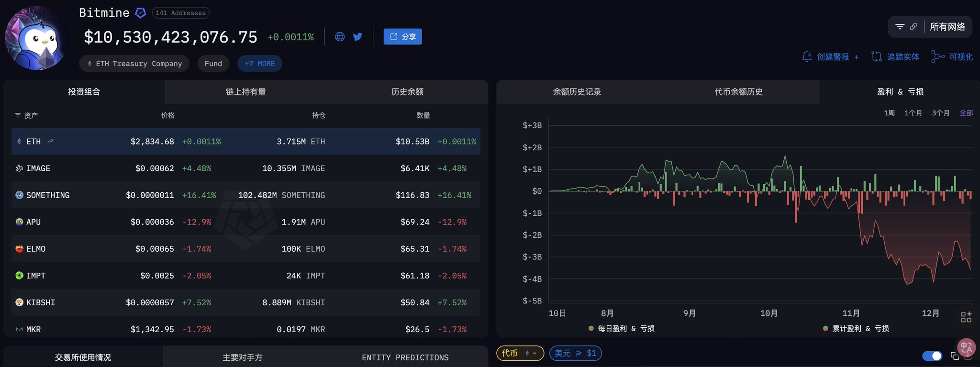Open Bitmine's Twitter profile icon
Image resolution: width=980 pixels, height=367 pixels.
(x=357, y=37)
